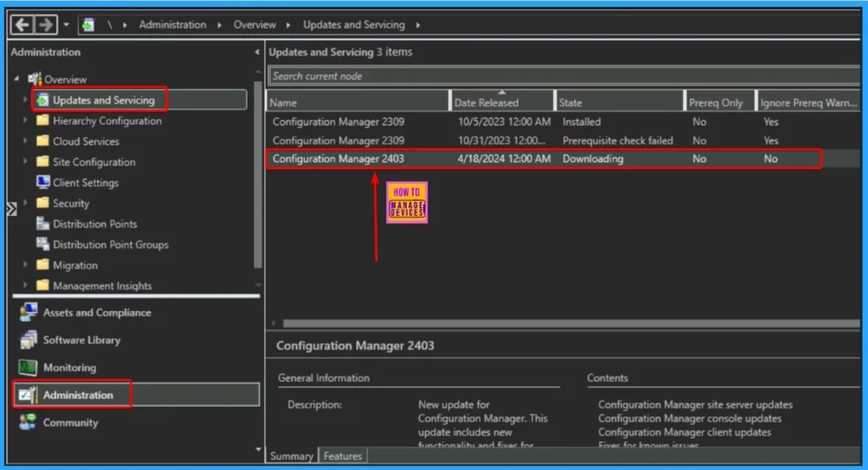Open dropdown arrow after Administration breadcrumb
868x470 pixels.
220,25
